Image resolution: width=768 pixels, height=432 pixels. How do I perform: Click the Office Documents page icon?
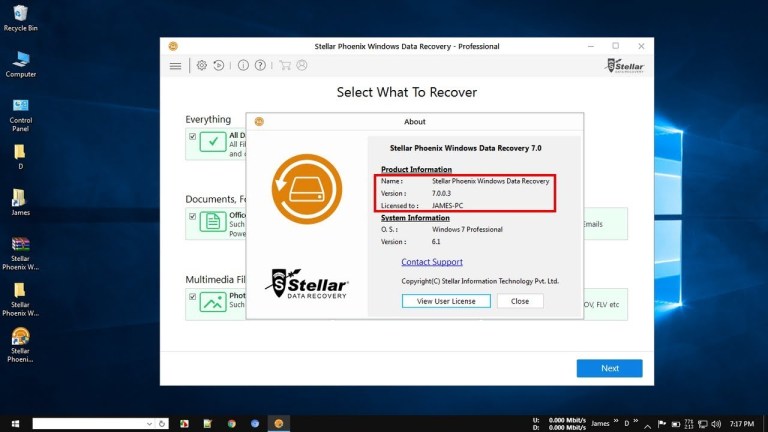click(x=213, y=222)
